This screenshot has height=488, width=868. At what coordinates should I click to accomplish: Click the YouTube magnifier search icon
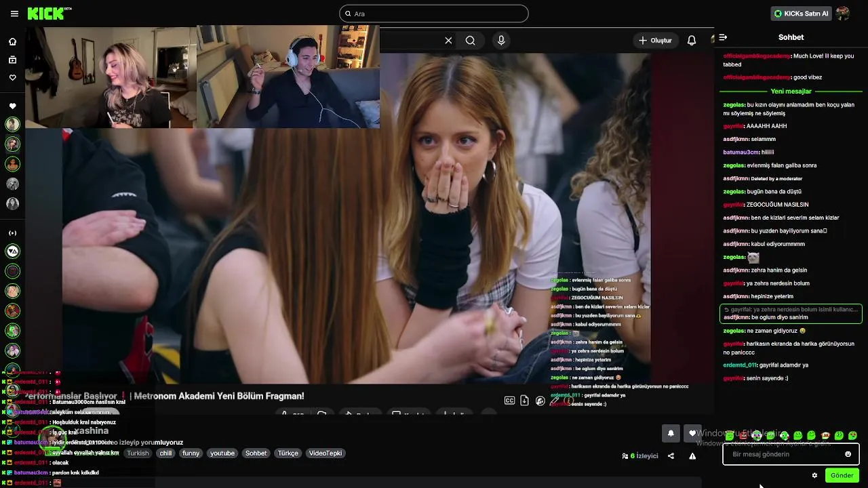click(x=470, y=41)
